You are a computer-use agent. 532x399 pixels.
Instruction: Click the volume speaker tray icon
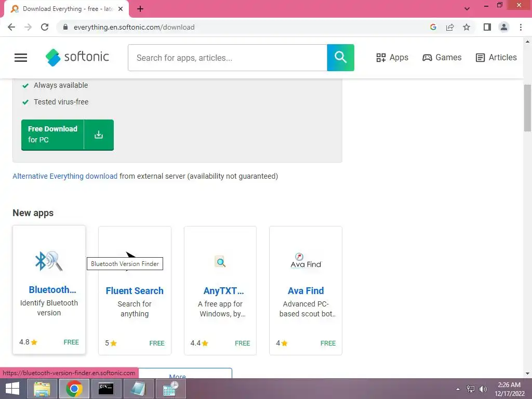(483, 389)
